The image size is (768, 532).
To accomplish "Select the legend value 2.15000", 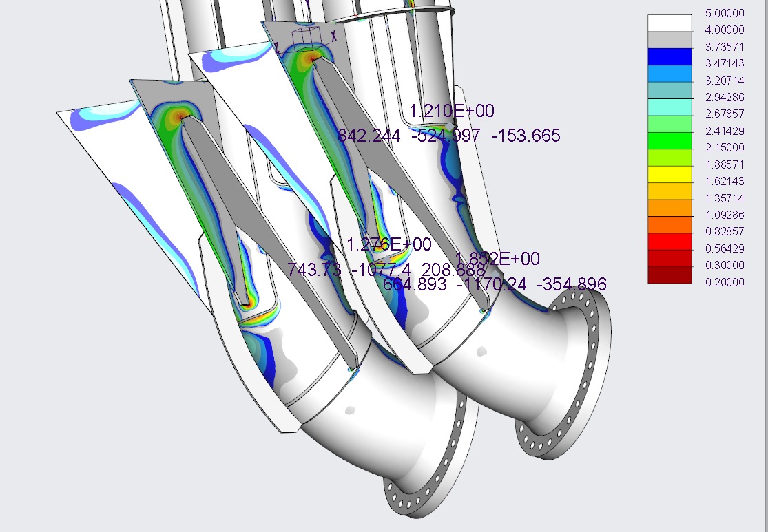I will coord(725,148).
